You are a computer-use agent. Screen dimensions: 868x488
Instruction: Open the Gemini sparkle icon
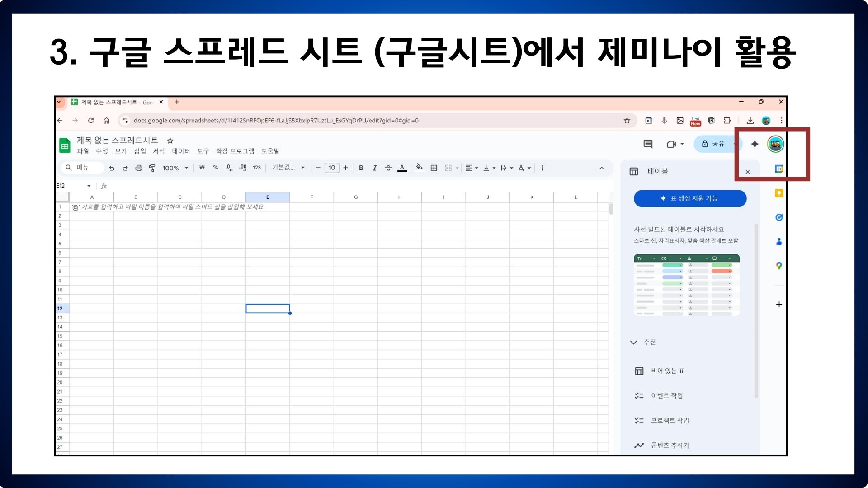coord(755,144)
